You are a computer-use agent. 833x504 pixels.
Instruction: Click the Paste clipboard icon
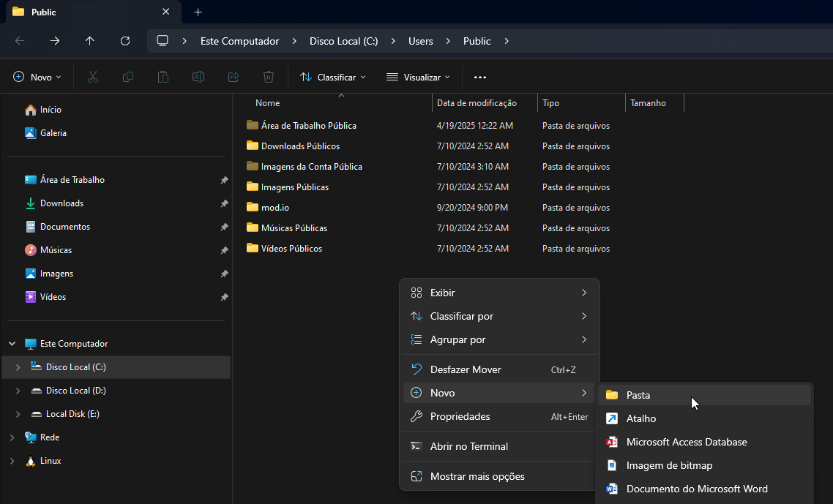[163, 77]
